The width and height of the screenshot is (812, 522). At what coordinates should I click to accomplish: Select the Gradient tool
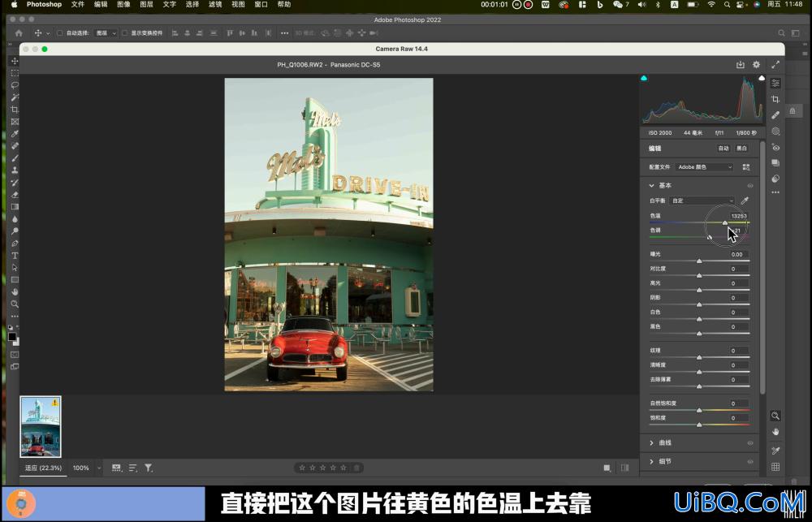point(15,207)
